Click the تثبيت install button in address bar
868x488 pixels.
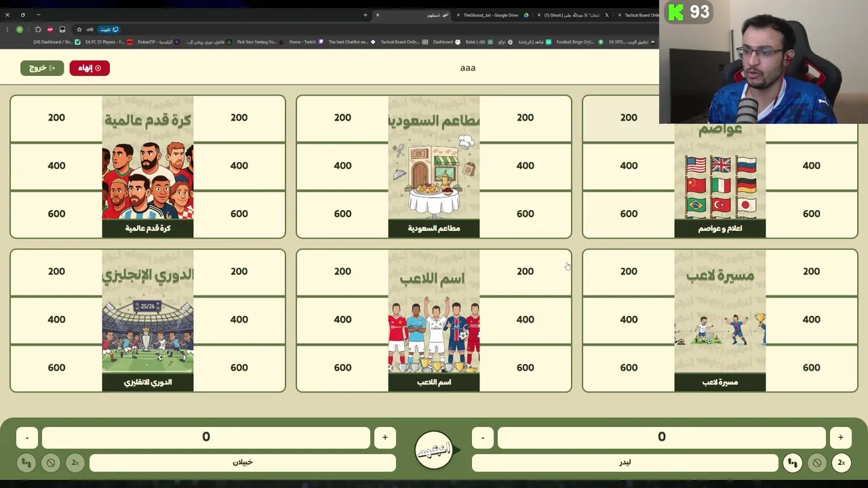109,30
